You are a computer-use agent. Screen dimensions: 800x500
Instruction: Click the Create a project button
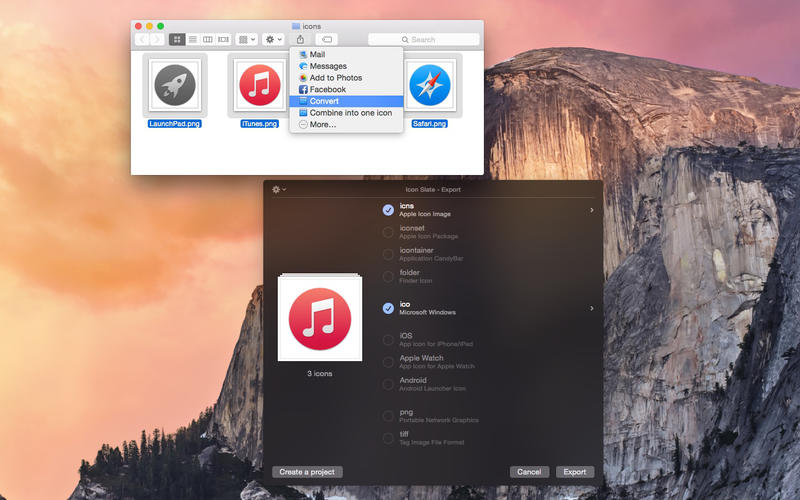point(307,472)
